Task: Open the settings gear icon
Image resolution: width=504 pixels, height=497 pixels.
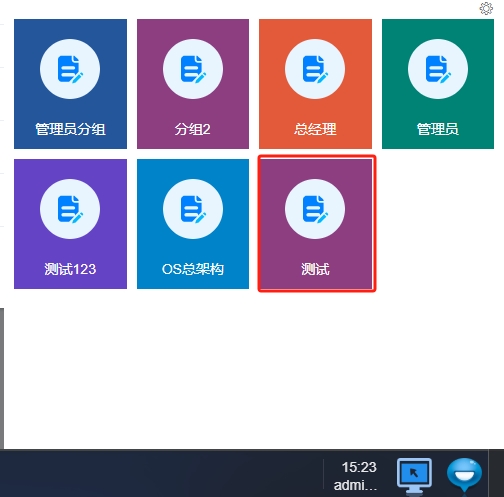Action: (486, 8)
